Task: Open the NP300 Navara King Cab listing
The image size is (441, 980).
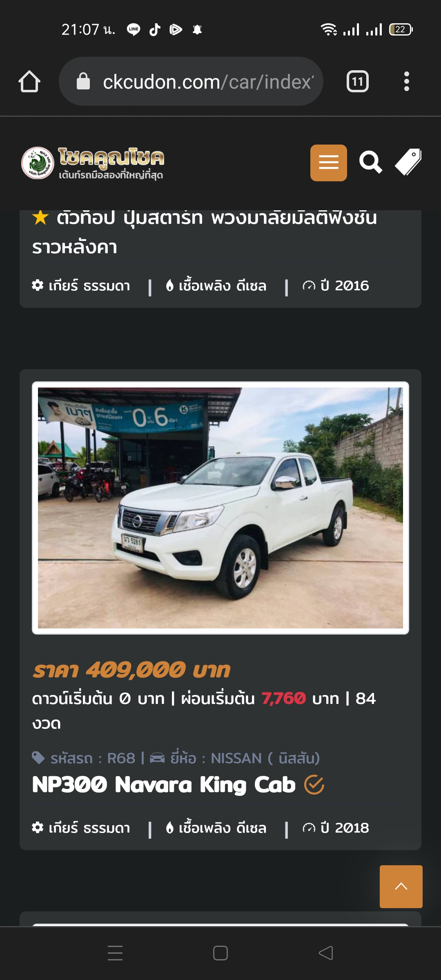Action: pos(164,784)
